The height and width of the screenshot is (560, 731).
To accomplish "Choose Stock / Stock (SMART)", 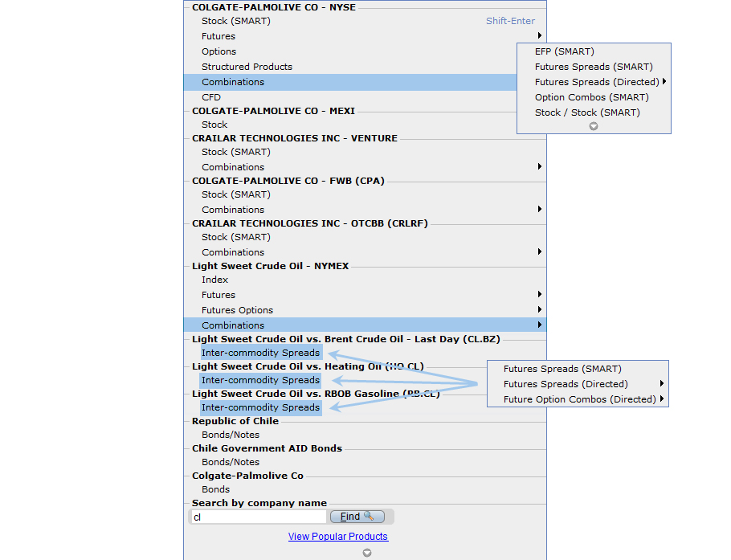I will coord(587,112).
